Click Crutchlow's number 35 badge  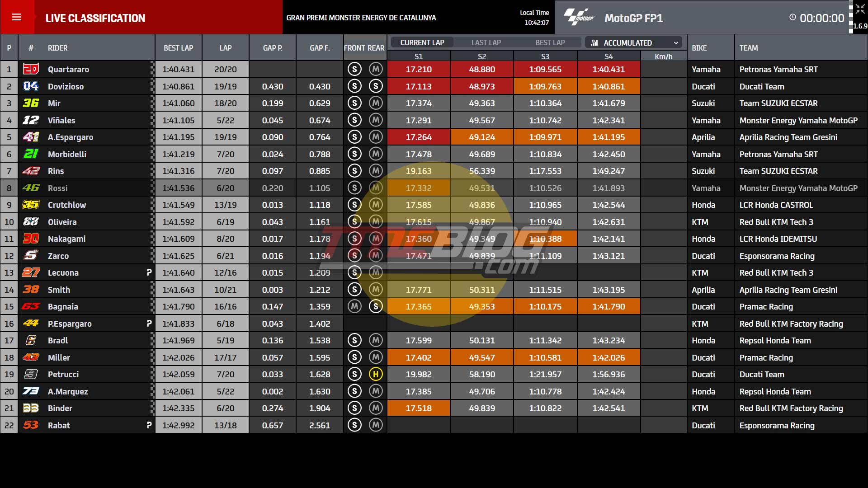tap(31, 205)
